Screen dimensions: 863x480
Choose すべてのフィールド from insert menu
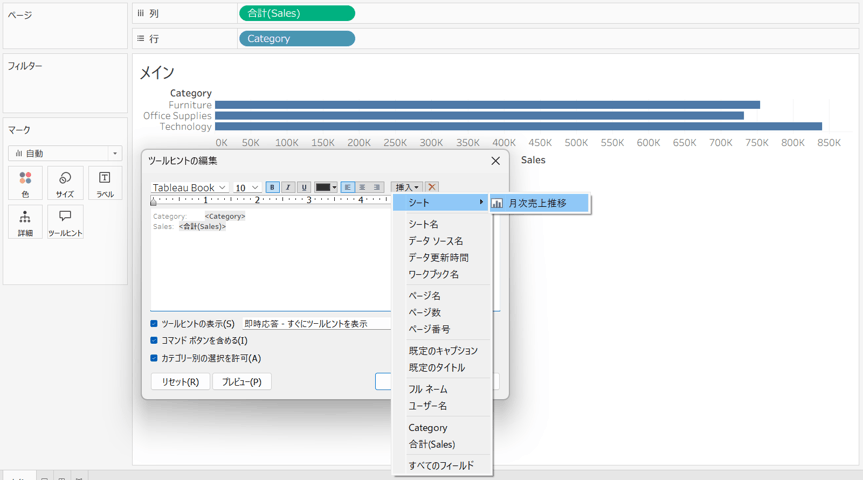point(441,465)
